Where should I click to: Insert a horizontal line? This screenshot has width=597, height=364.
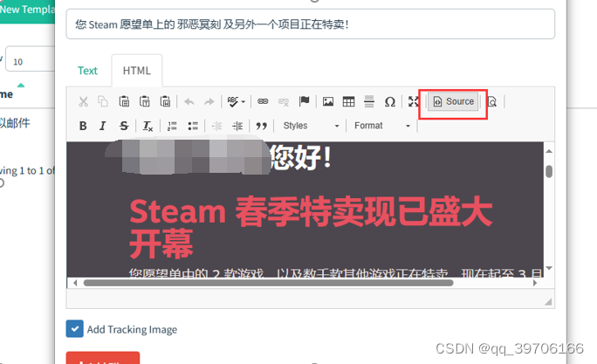(369, 101)
